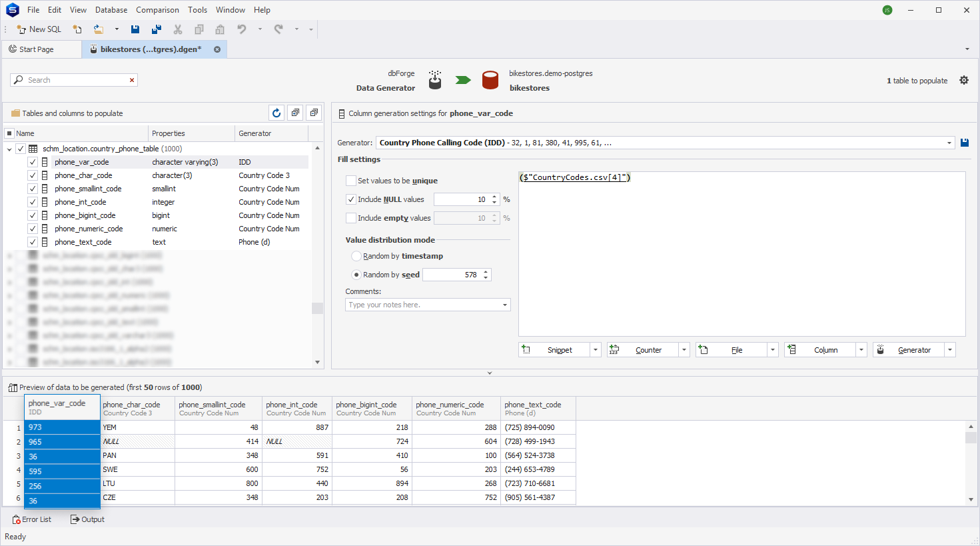This screenshot has height=546, width=980.
Task: Open the Comparison menu
Action: tap(157, 10)
